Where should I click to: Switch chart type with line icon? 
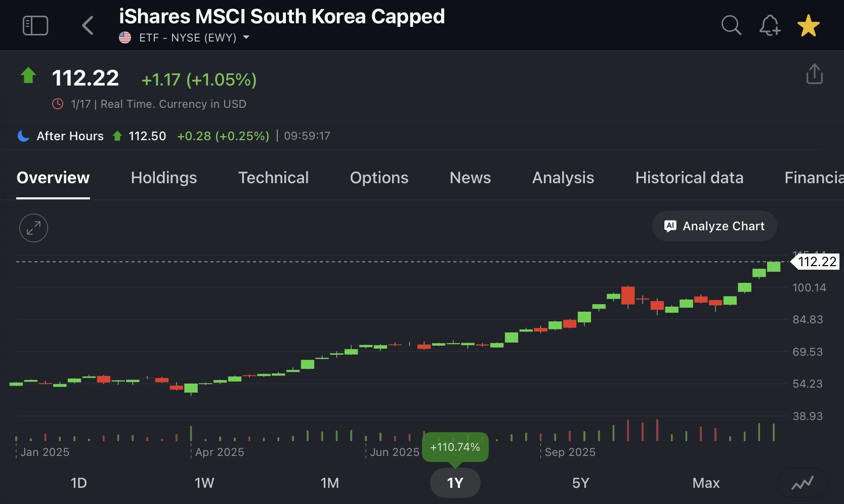(x=802, y=483)
